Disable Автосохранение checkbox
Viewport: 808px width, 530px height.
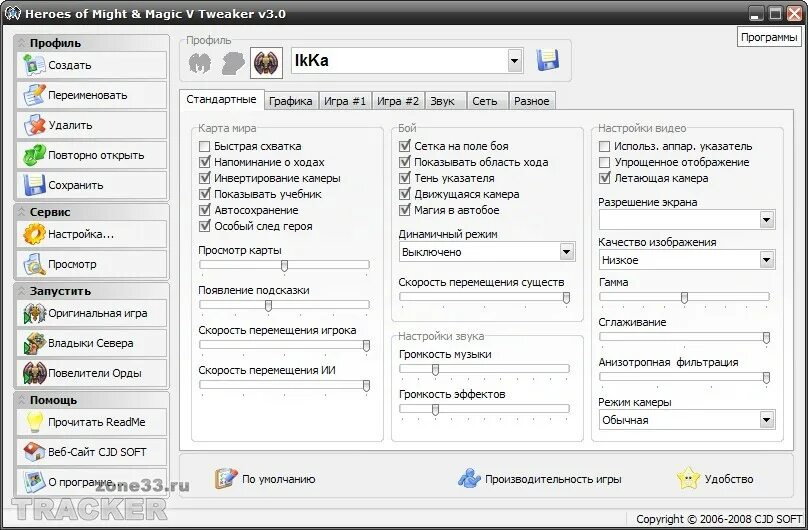[x=205, y=210]
